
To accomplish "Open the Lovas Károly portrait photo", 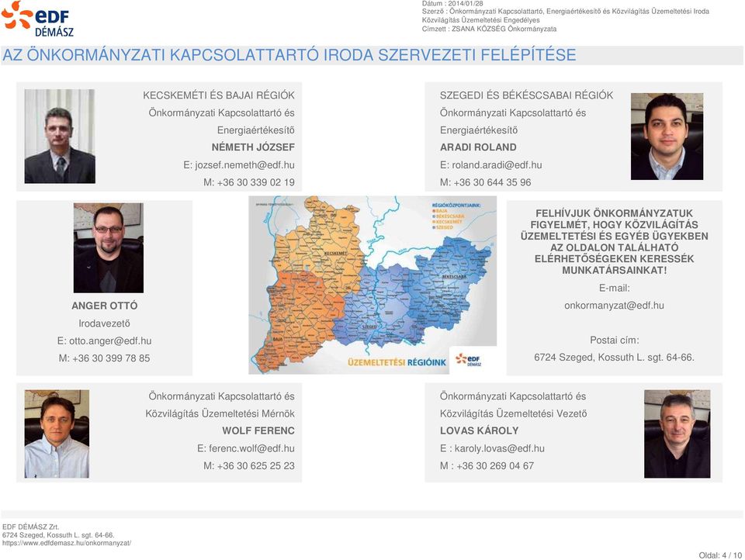I will 677,434.
